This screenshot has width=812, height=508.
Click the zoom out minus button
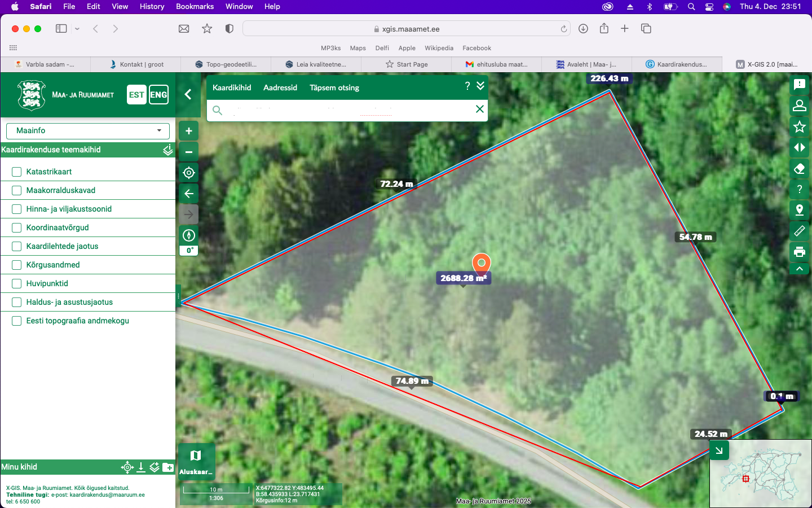189,152
